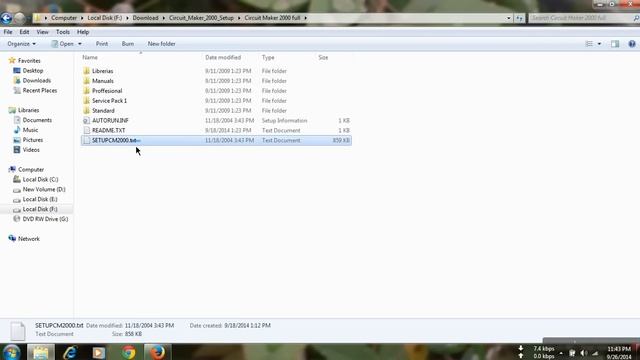Open the View menu
Viewport: 640px width, 360px height.
(42, 32)
